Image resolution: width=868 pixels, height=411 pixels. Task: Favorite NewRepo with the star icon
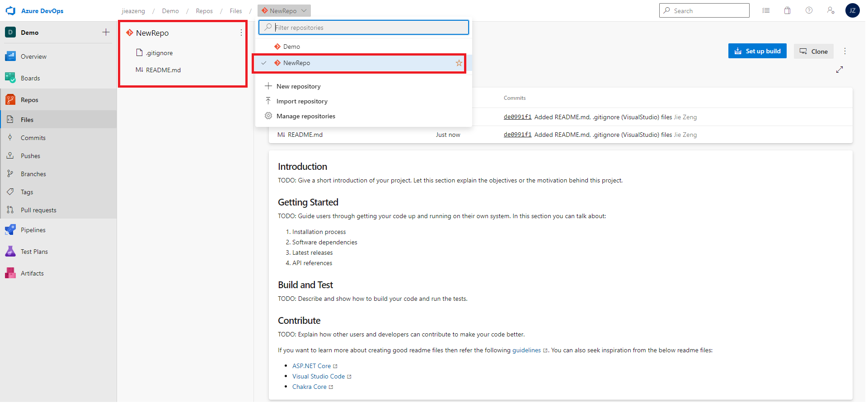pos(459,63)
